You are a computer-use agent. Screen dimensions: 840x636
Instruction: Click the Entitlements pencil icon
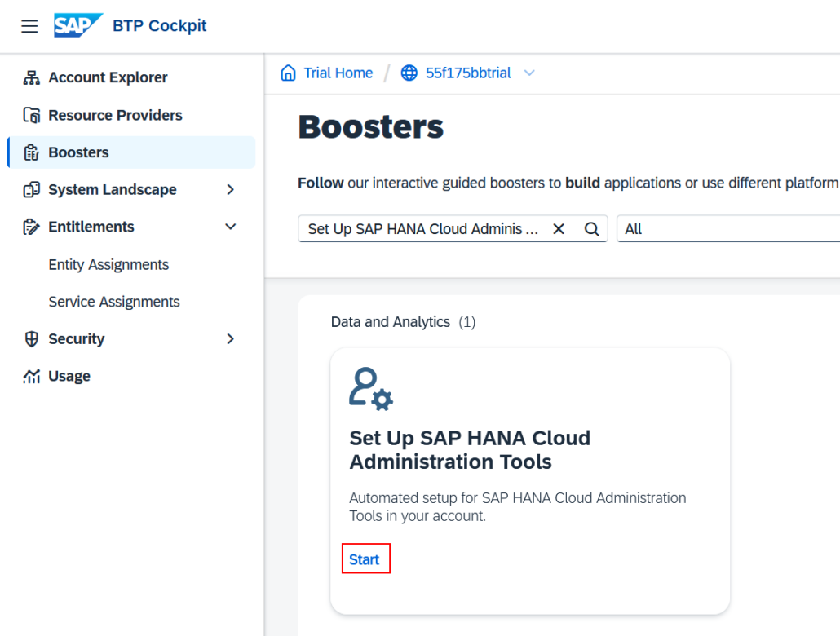[32, 227]
